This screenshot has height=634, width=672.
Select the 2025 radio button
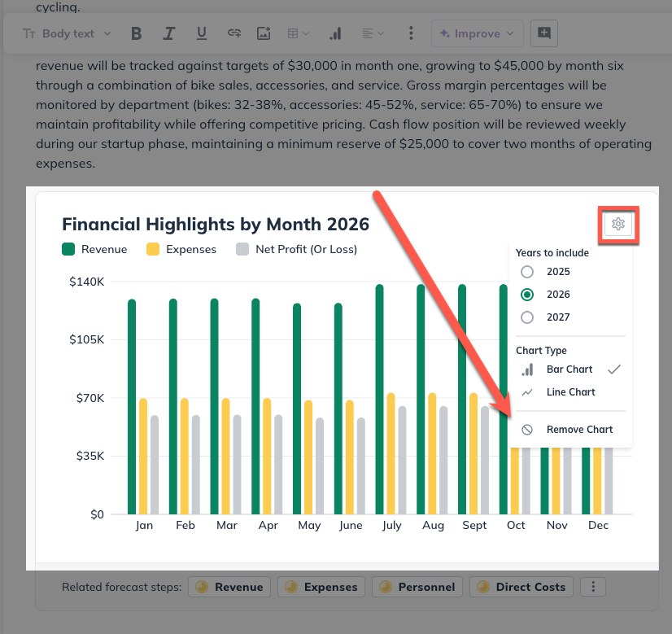click(526, 272)
